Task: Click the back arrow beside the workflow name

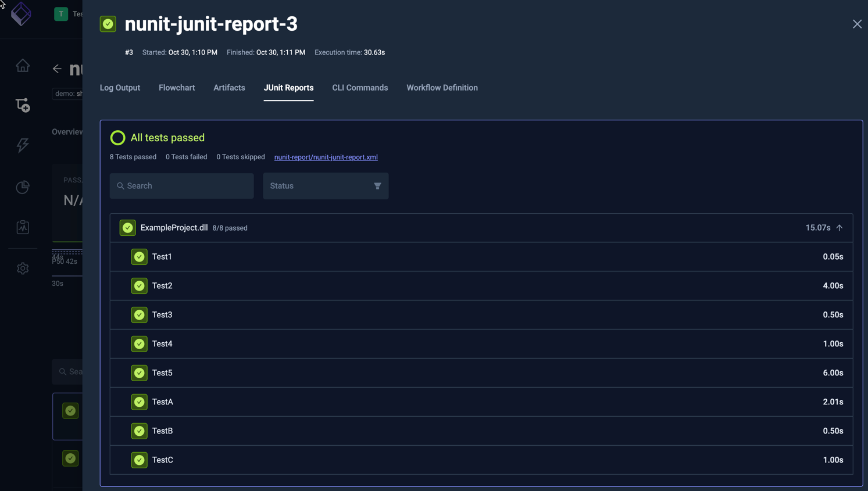Action: coord(56,69)
